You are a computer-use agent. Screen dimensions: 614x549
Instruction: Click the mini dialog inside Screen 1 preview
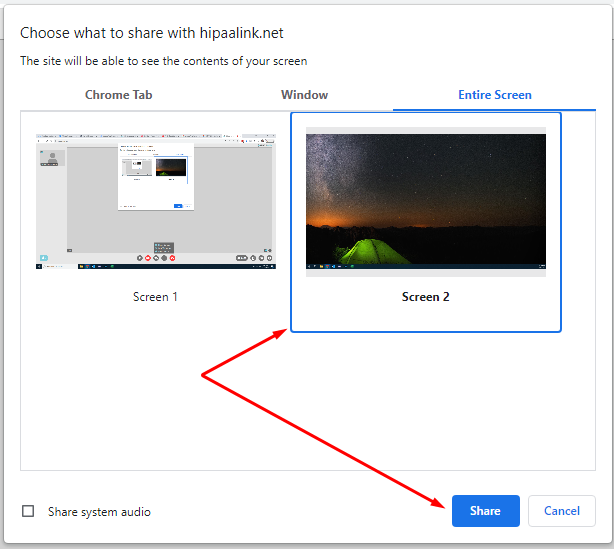pyautogui.click(x=155, y=176)
